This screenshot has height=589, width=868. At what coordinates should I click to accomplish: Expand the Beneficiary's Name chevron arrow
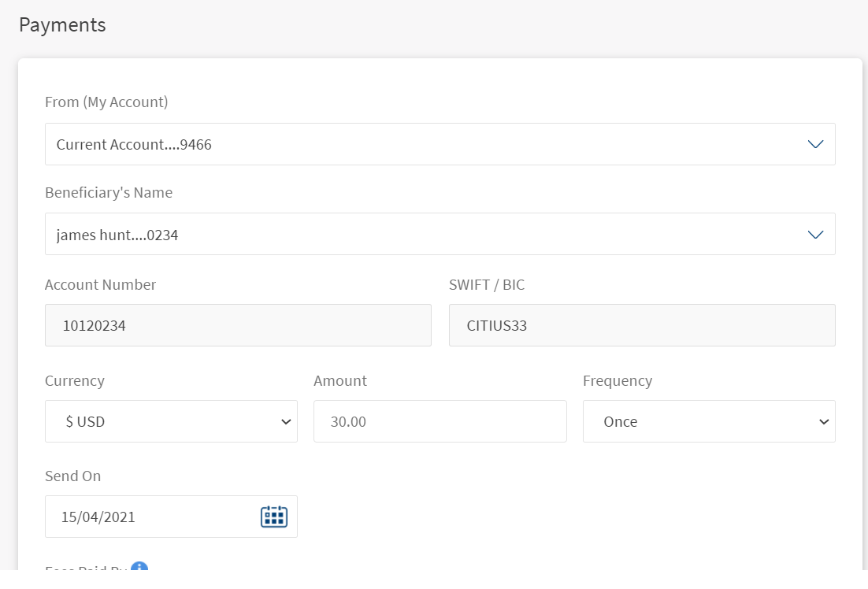pos(815,235)
